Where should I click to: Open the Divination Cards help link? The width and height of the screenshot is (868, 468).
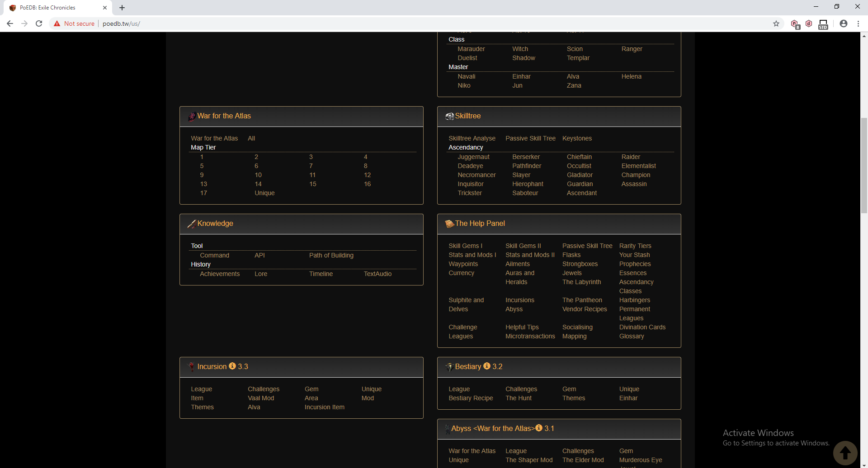click(x=642, y=327)
